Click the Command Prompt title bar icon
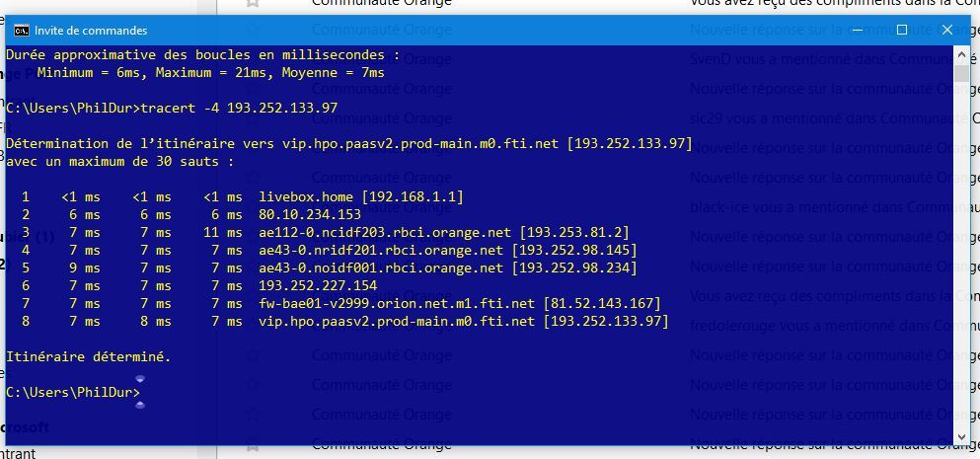The width and height of the screenshot is (980, 459). tap(20, 31)
